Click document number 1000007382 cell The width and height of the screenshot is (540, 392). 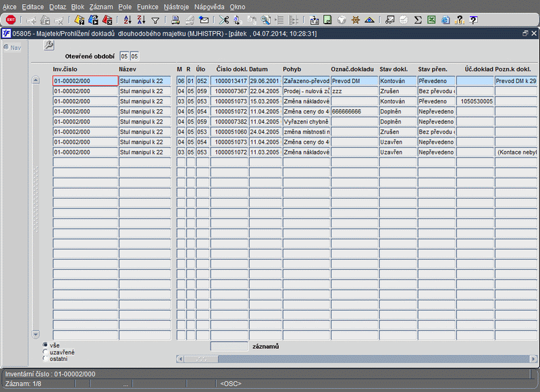pos(229,121)
